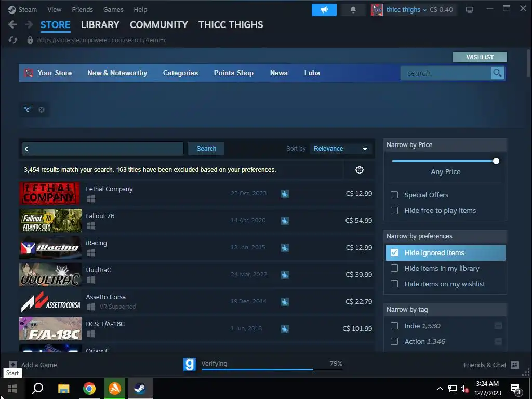The image size is (532, 399).
Task: Open the Points Shop link
Action: coord(234,73)
